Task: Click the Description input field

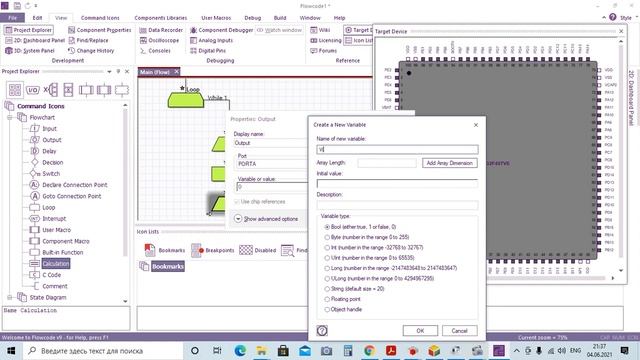Action: pos(397,205)
